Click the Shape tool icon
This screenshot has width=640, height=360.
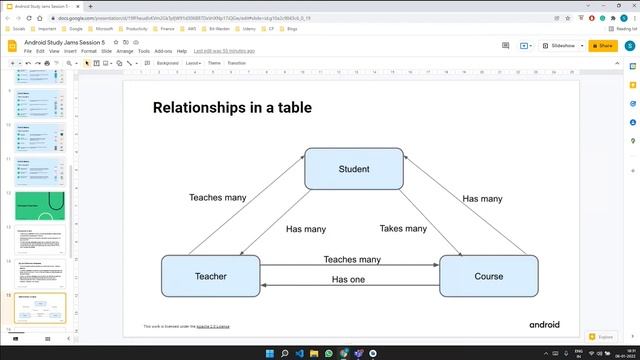[119, 63]
